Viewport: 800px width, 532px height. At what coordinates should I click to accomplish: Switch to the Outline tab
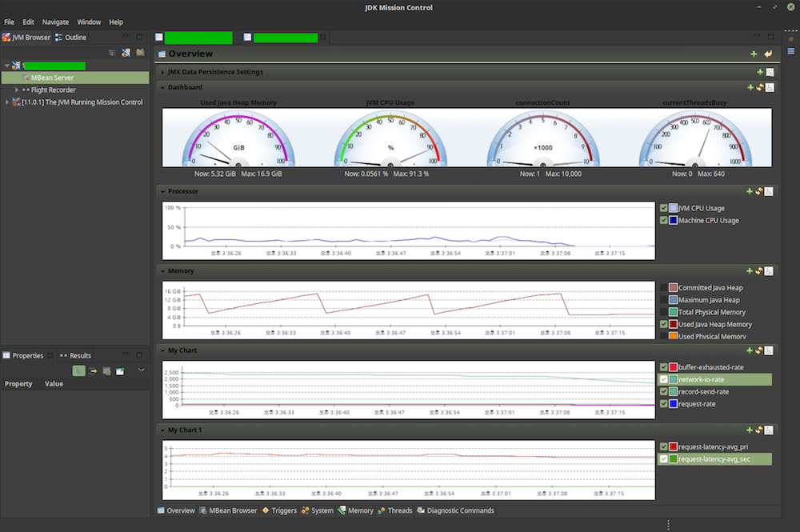pyautogui.click(x=71, y=38)
